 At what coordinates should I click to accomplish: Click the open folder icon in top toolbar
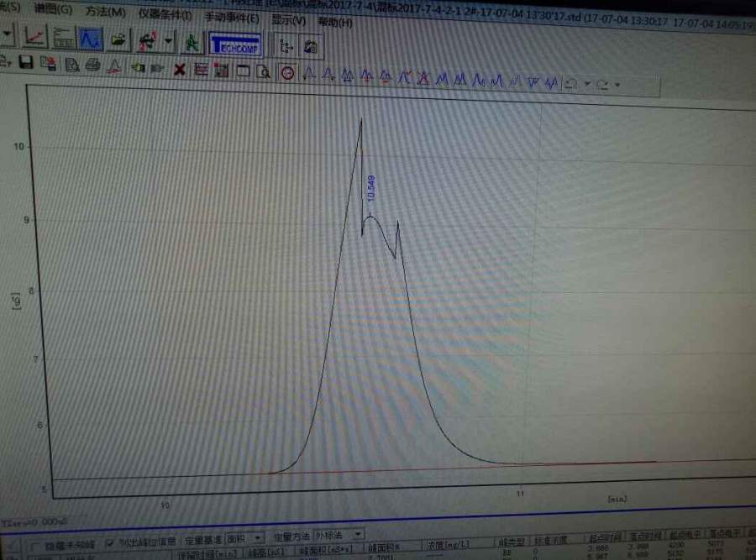coord(118,40)
